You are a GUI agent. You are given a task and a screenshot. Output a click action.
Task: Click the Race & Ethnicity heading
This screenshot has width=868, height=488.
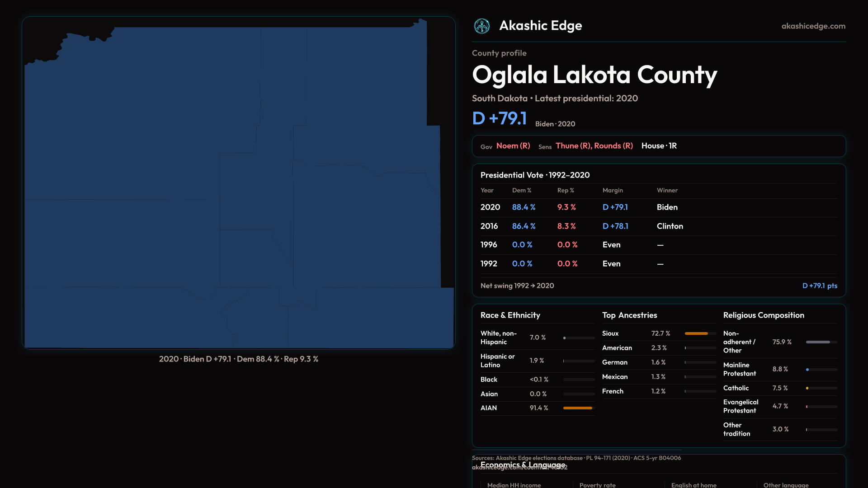pyautogui.click(x=510, y=315)
